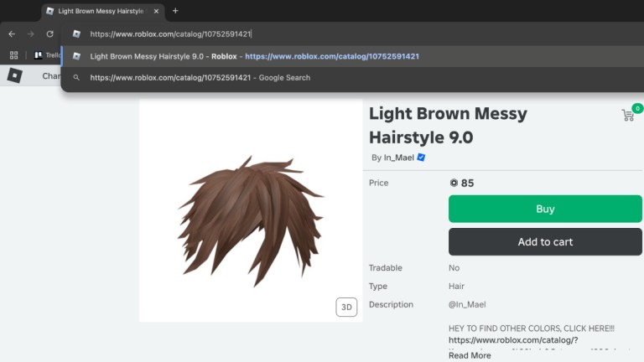Screen dimensions: 644x362
Task: Click the Type value Hair
Action: tap(456, 286)
